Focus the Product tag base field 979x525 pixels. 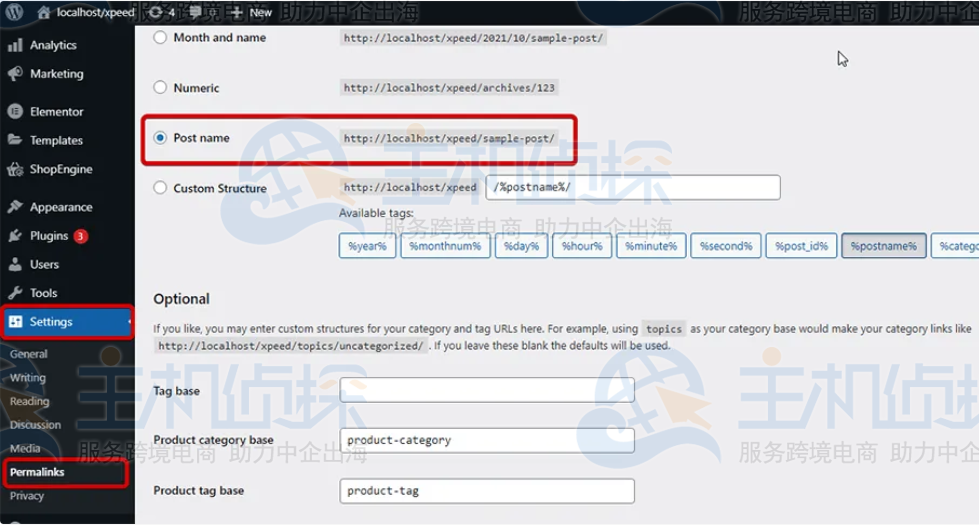coord(487,491)
